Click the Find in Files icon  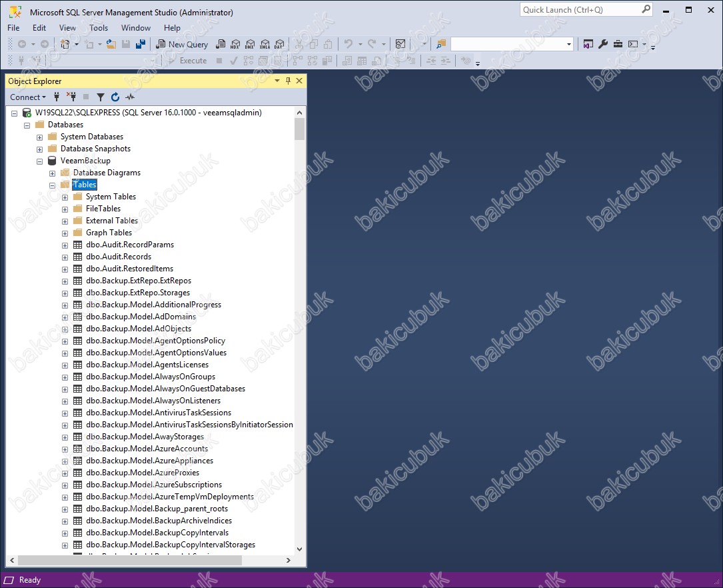(x=441, y=44)
